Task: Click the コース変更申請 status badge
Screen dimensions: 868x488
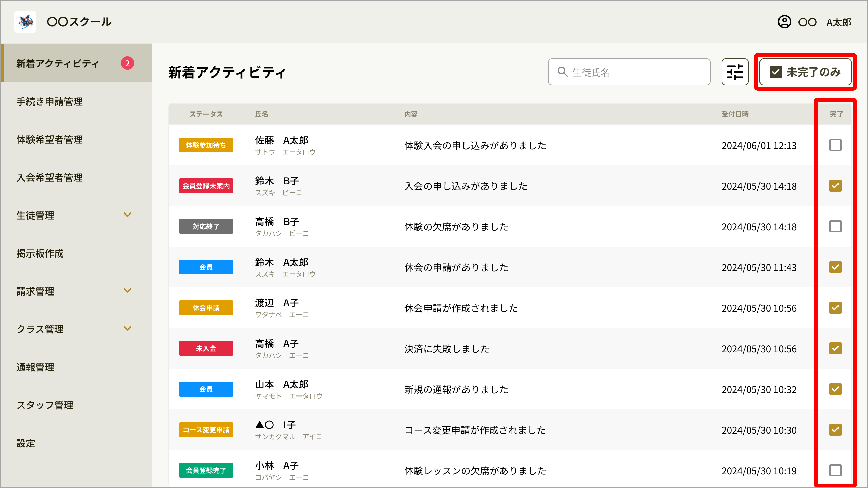Action: tap(206, 430)
